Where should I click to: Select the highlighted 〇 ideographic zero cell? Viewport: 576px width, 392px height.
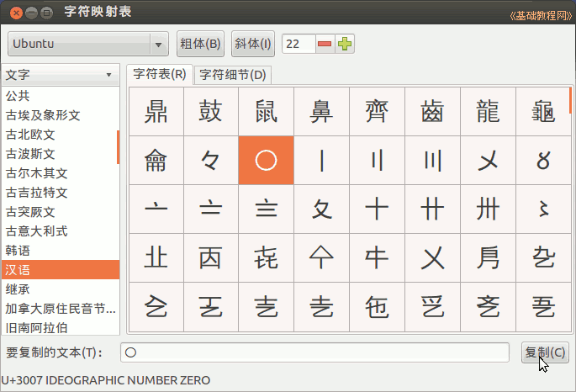[x=266, y=160]
